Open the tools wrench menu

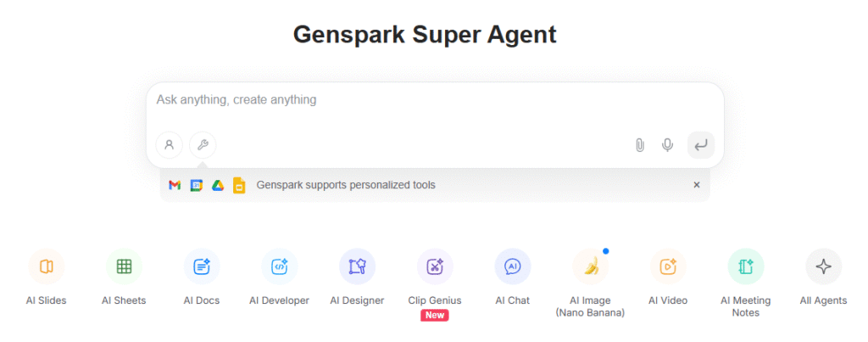pos(203,145)
